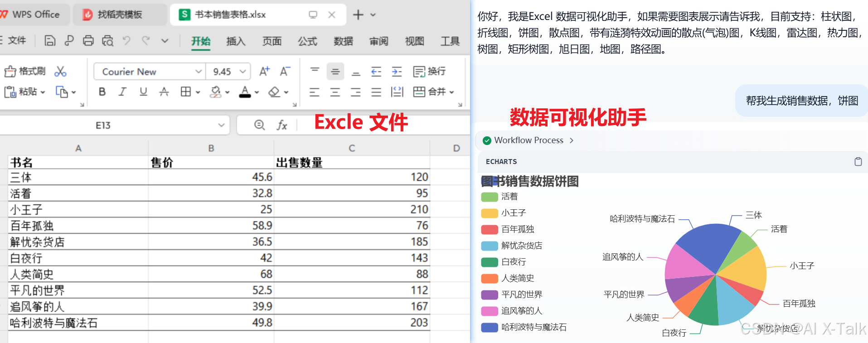Click the Save icon in quick toolbar
This screenshot has width=868, height=343.
(x=50, y=41)
